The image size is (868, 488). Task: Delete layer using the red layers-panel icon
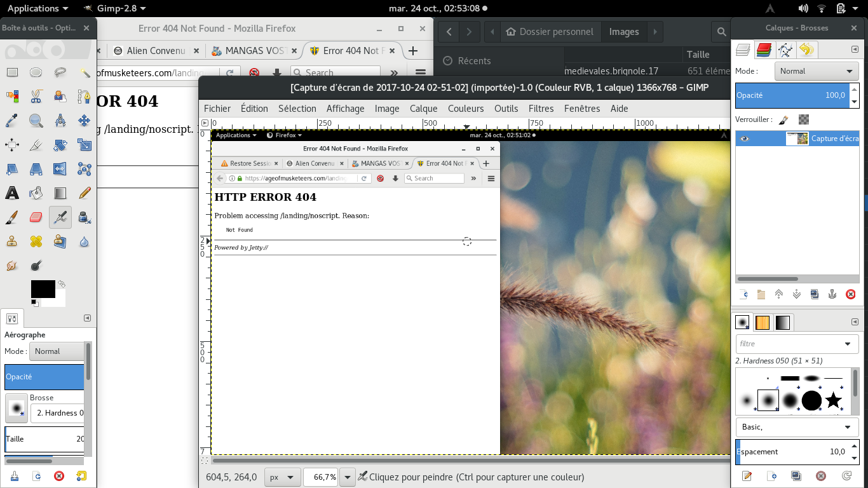[850, 294]
